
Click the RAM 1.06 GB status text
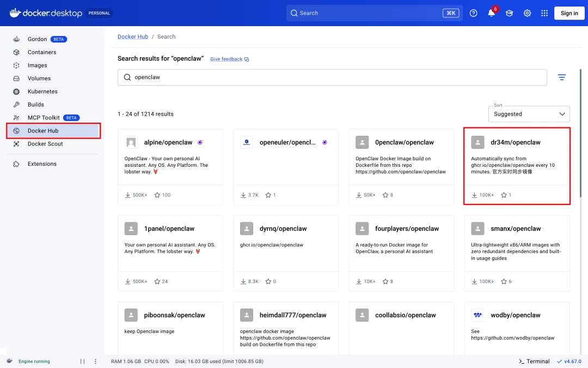(x=126, y=361)
